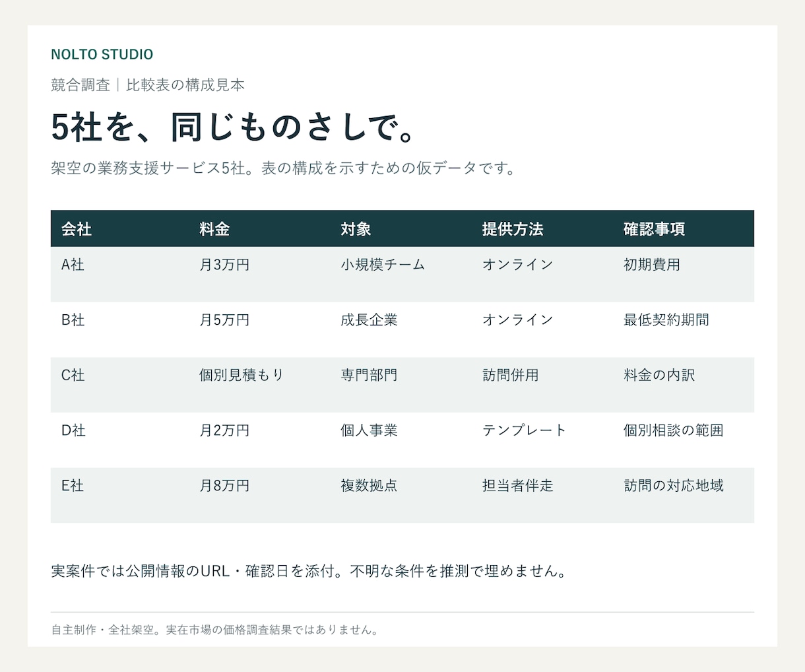
Task: Click the 月5万円 price cell
Action: pyautogui.click(x=224, y=320)
